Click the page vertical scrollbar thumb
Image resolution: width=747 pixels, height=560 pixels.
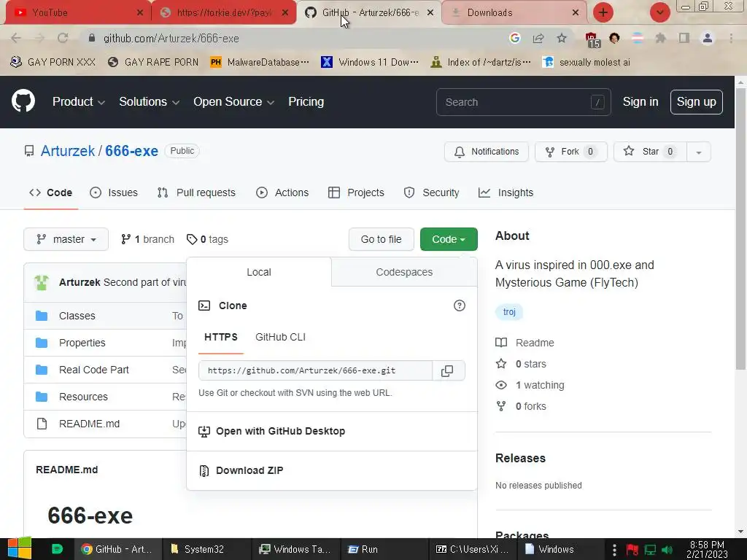click(740, 228)
